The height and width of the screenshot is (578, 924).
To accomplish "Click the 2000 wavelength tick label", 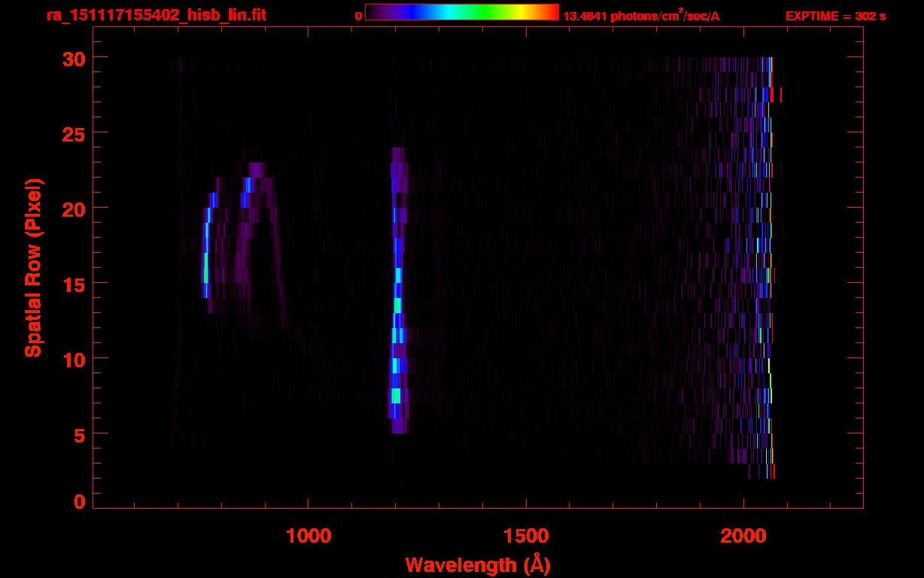I will (x=743, y=535).
